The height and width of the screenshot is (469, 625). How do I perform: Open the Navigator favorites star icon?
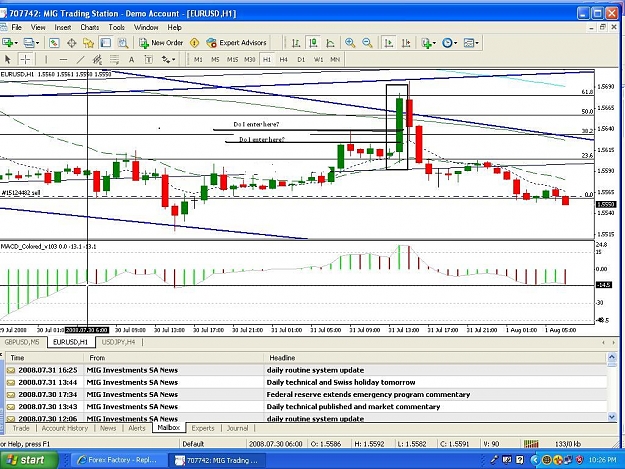pyautogui.click(x=88, y=43)
